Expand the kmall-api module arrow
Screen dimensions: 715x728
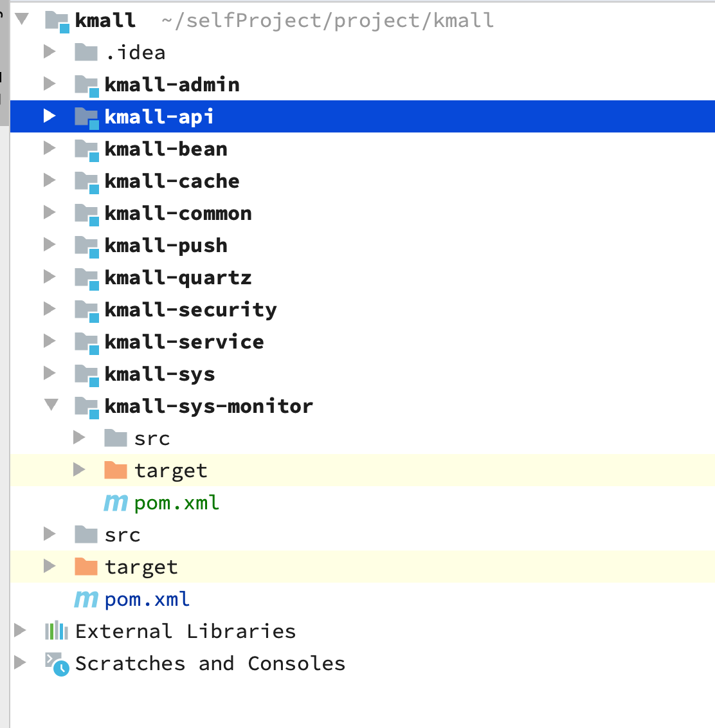(50, 116)
